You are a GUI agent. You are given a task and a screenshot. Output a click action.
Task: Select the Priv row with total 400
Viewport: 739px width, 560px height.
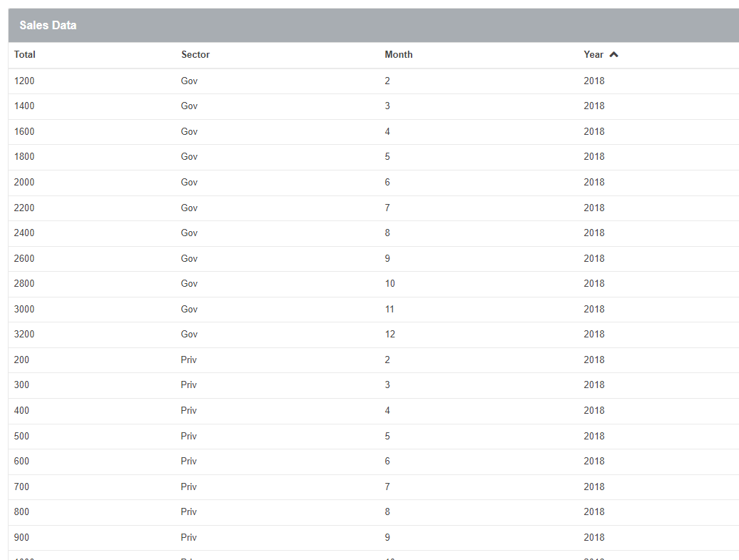click(22, 411)
